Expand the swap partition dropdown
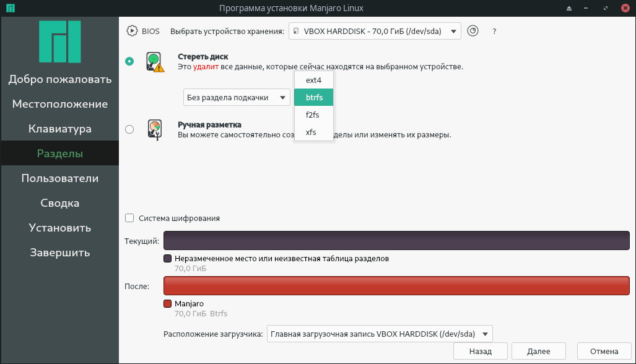The image size is (636, 364). [237, 97]
